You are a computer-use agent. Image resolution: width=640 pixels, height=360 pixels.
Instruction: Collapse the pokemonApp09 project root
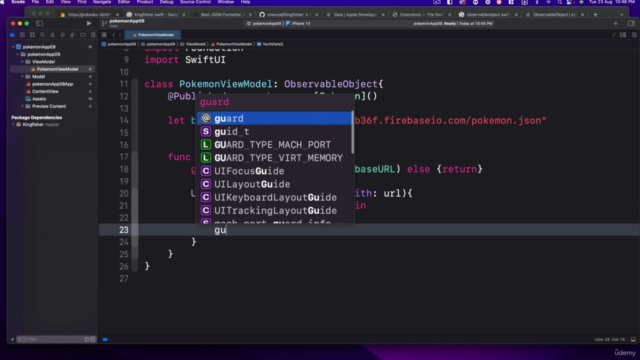tap(13, 47)
